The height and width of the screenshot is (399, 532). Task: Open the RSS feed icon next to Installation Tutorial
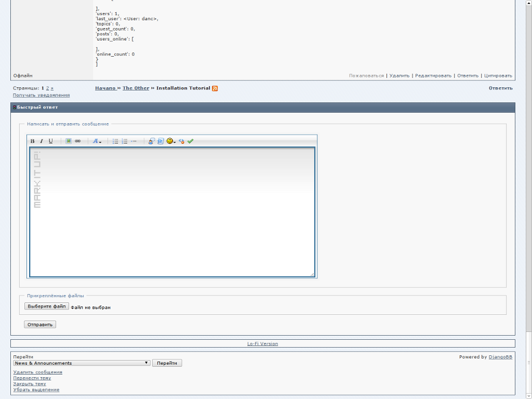point(215,88)
